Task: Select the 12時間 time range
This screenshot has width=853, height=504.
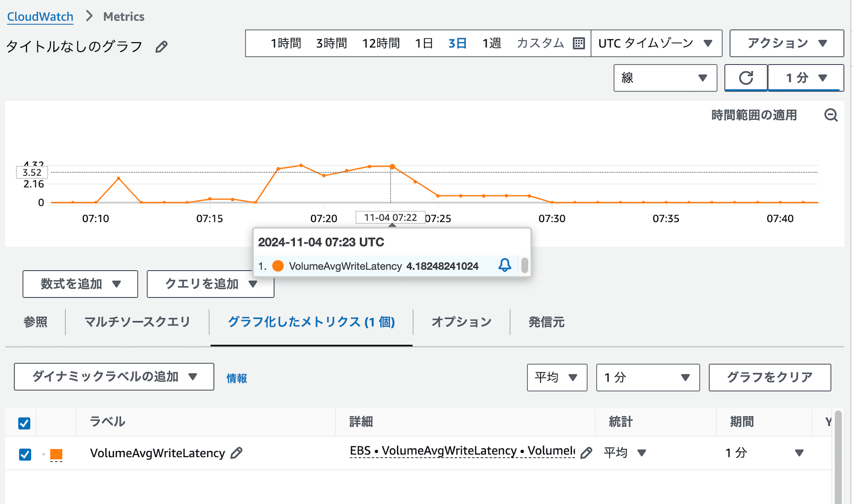Action: (381, 43)
